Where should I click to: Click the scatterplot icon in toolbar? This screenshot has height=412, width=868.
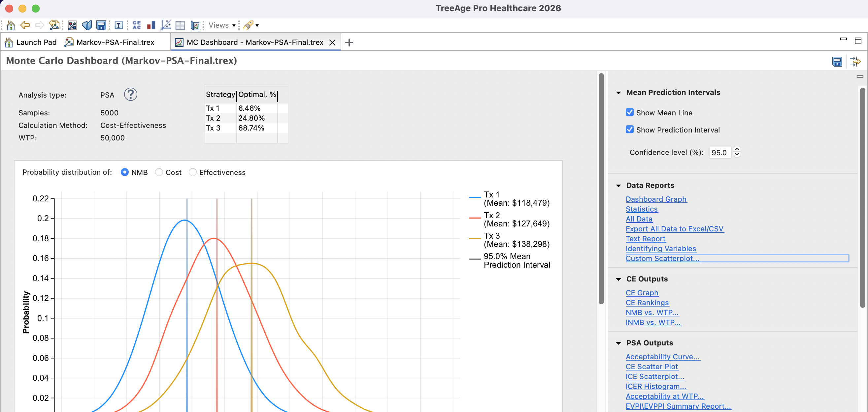[x=165, y=25]
